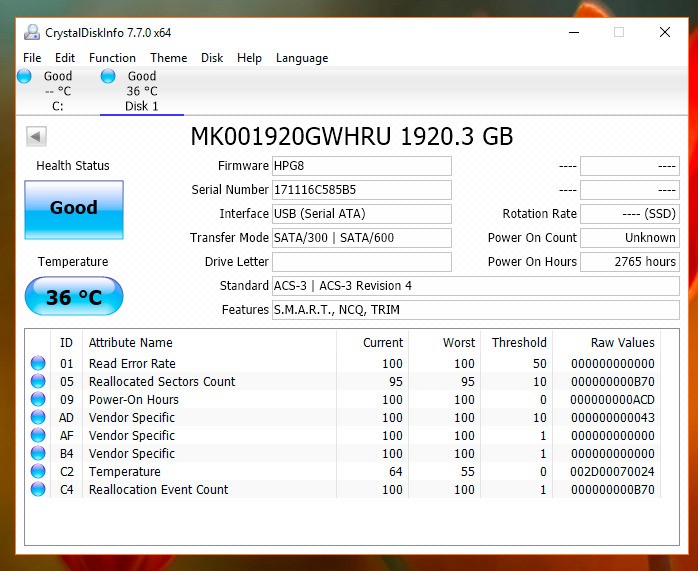Click the previous disk arrow button
This screenshot has width=698, height=571.
36,137
